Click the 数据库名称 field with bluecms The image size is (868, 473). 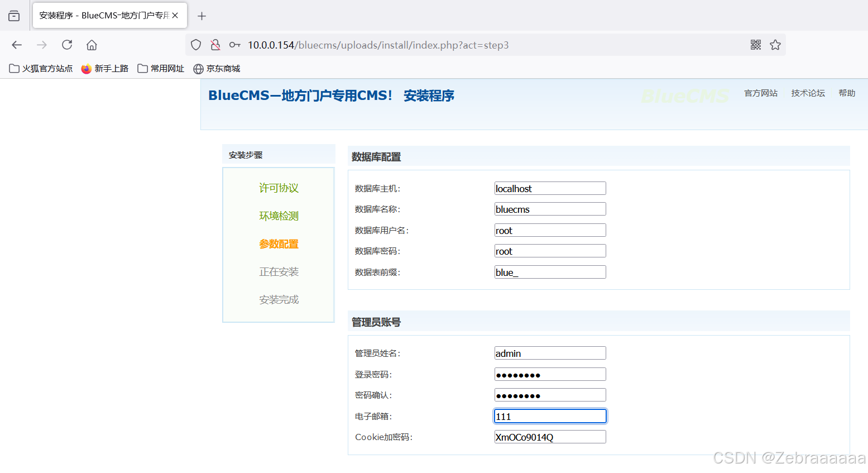point(550,209)
